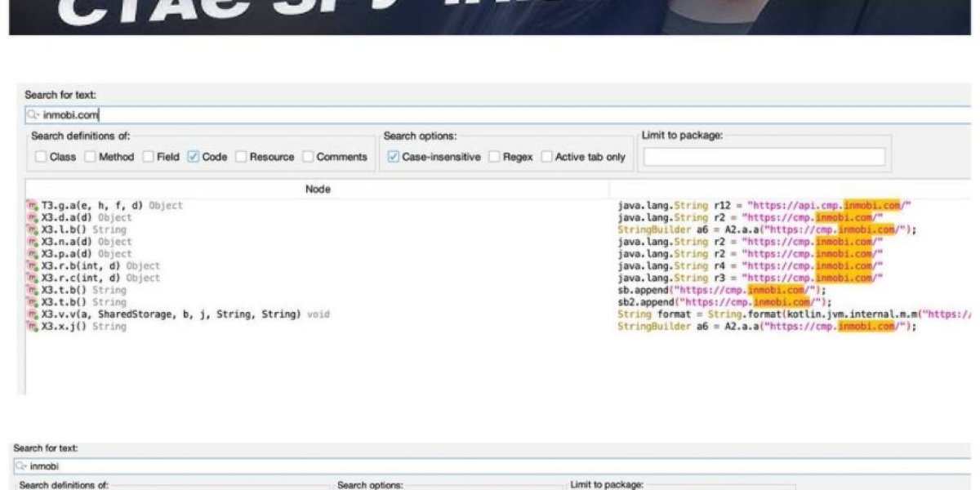This screenshot has height=490, width=980.
Task: Select the X3.x.j() String result
Action: pos(78,327)
